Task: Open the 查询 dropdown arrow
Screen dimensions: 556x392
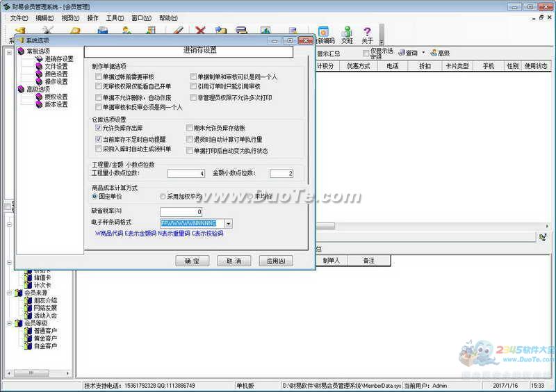Action: pos(423,53)
